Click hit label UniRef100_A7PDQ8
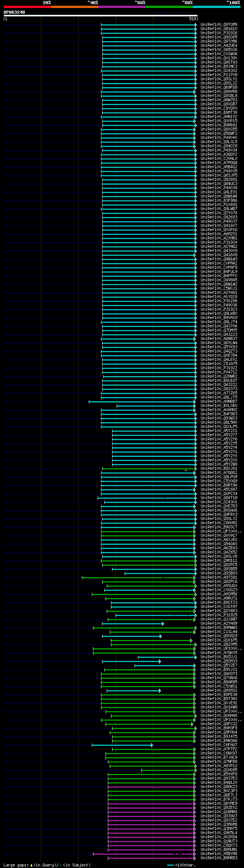This screenshot has width=244, height=868. tap(219, 163)
